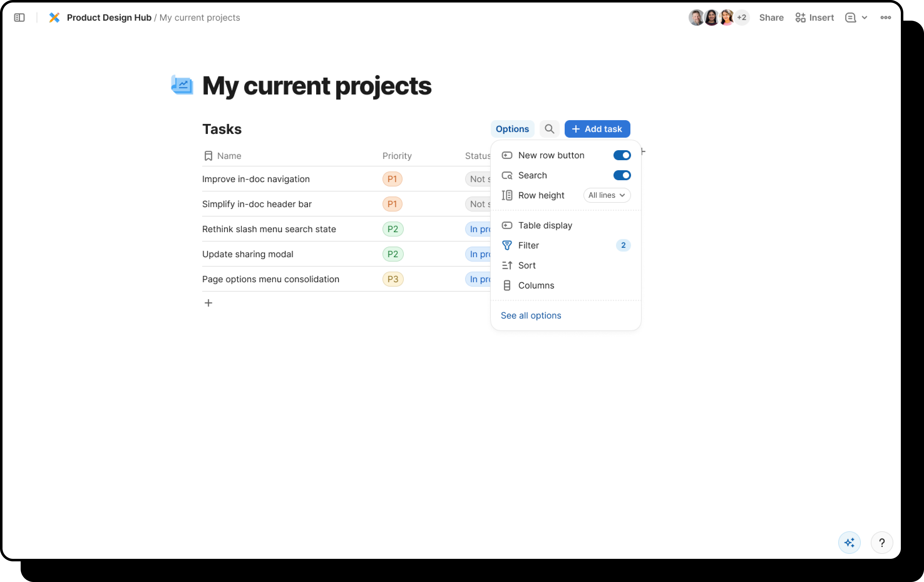The width and height of the screenshot is (924, 582).
Task: Select the Sort menu option
Action: tap(526, 265)
